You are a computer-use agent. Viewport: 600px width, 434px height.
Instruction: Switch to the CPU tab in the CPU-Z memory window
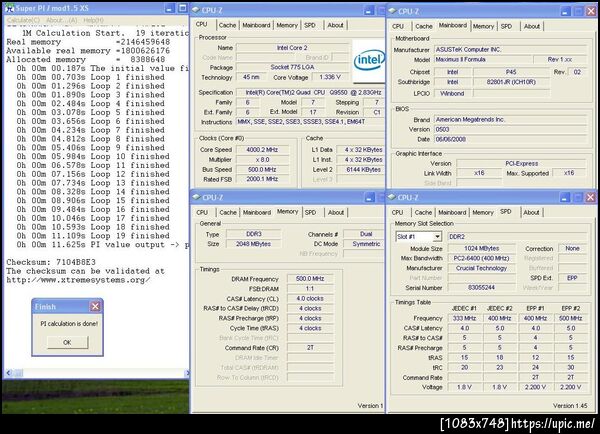(202, 212)
